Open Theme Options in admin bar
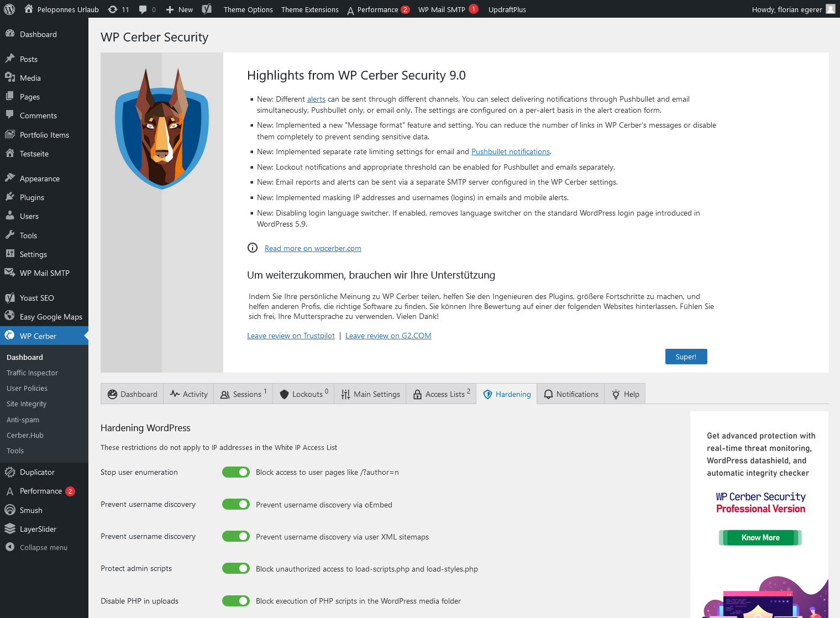840x618 pixels. (248, 9)
